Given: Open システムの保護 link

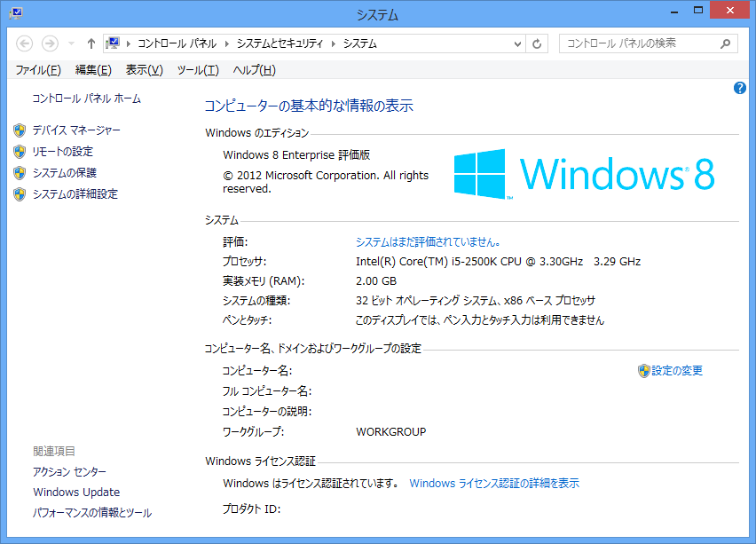Looking at the screenshot, I should tap(64, 173).
